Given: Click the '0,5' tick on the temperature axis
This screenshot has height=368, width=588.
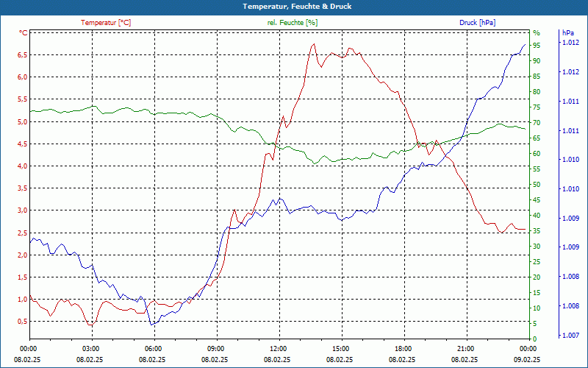Looking at the screenshot, I should pos(23,322).
